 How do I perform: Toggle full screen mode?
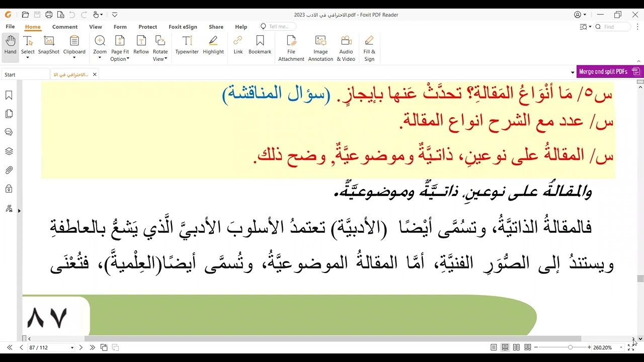click(x=631, y=347)
